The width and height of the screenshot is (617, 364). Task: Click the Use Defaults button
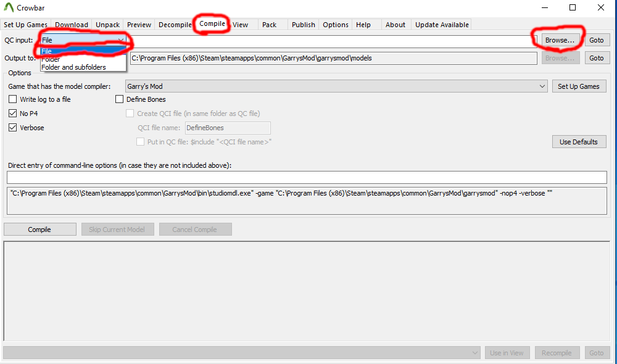point(579,142)
